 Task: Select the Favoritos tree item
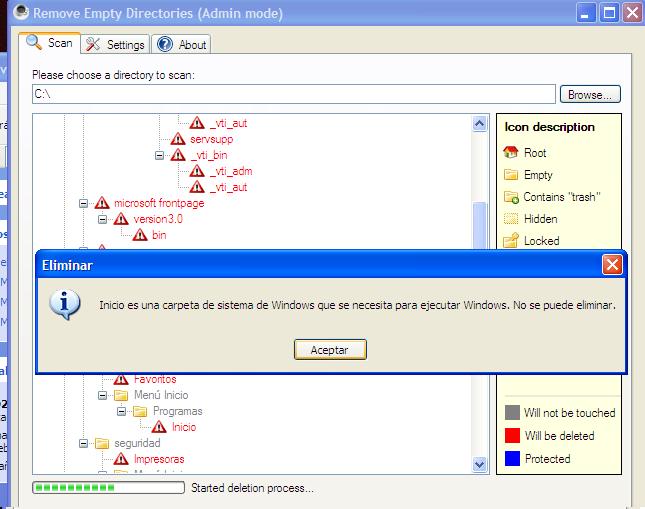coord(155,379)
